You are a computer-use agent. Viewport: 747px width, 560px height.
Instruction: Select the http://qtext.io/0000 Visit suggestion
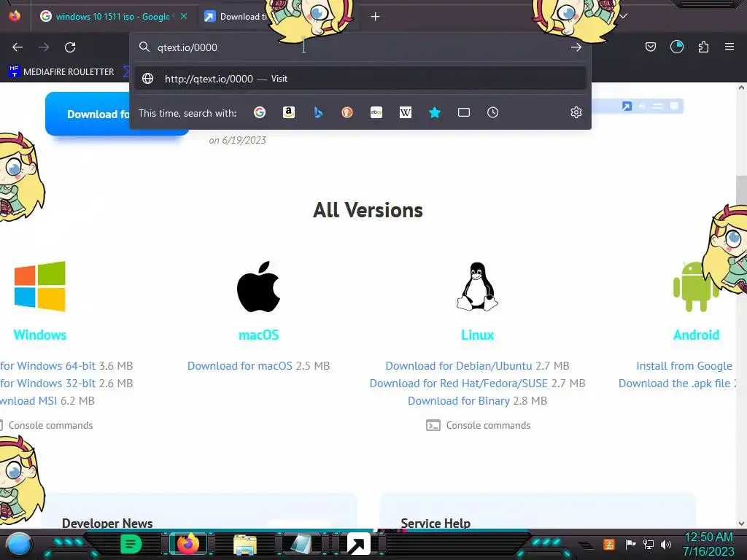point(360,79)
